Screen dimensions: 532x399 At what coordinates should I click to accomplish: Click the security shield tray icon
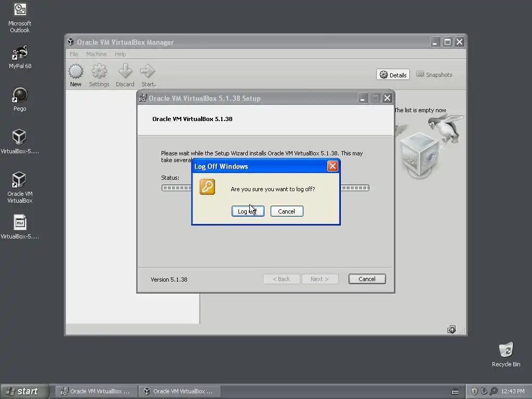click(x=474, y=391)
